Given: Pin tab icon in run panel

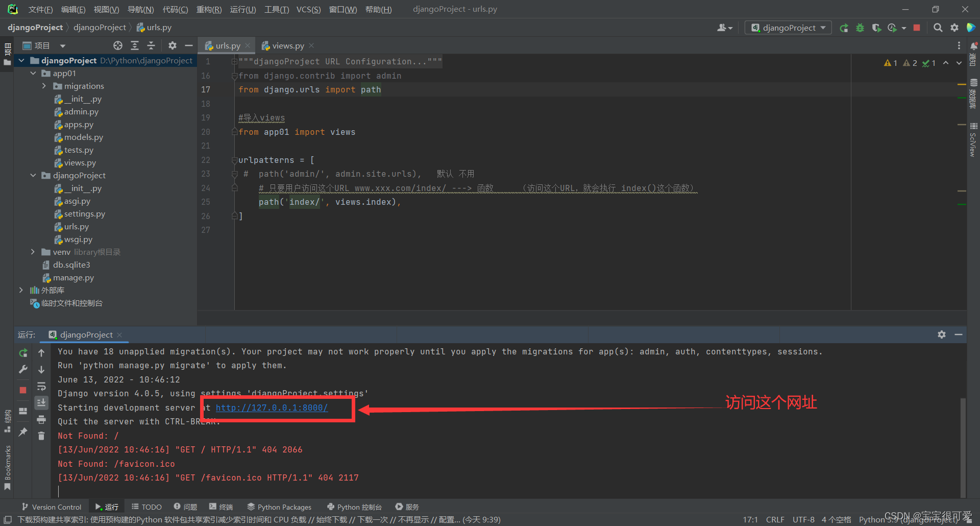Looking at the screenshot, I should coord(23,432).
